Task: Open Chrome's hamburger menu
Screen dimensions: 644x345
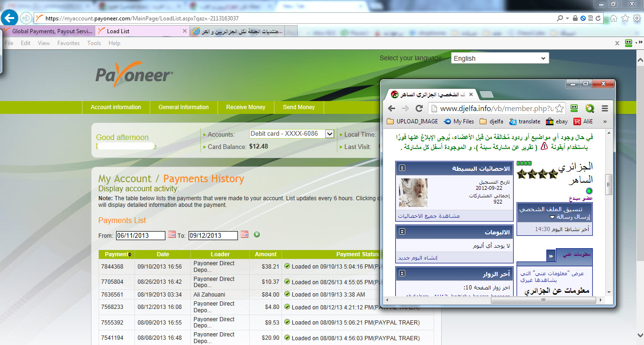Action: [x=605, y=108]
